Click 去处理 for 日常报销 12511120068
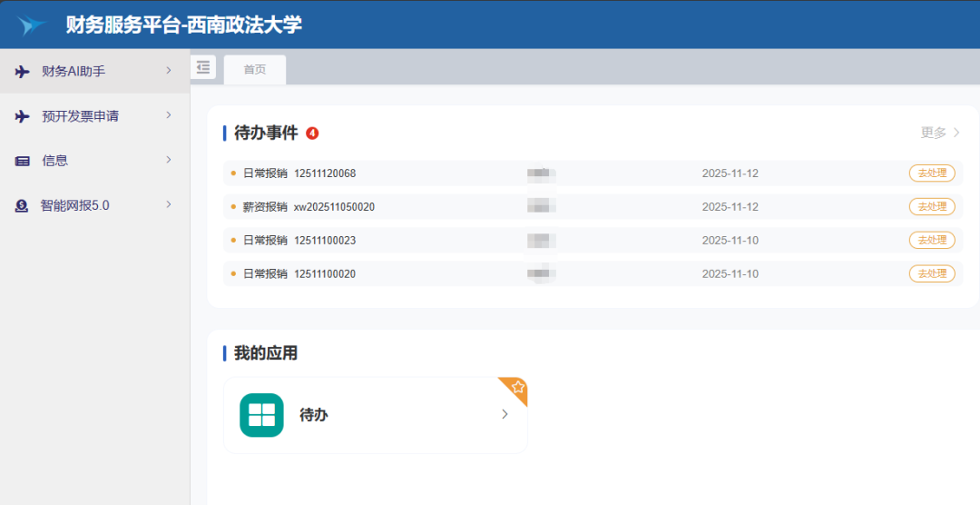 click(x=932, y=173)
